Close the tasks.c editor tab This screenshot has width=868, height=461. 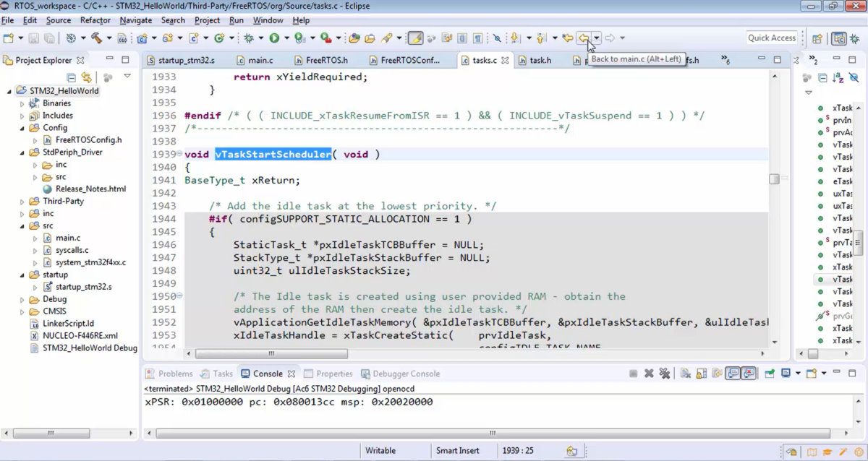(505, 61)
